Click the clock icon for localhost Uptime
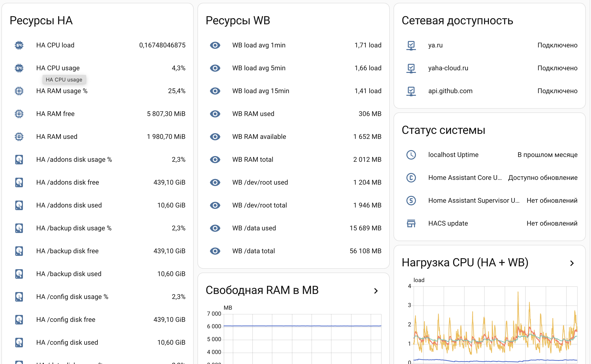 click(411, 155)
